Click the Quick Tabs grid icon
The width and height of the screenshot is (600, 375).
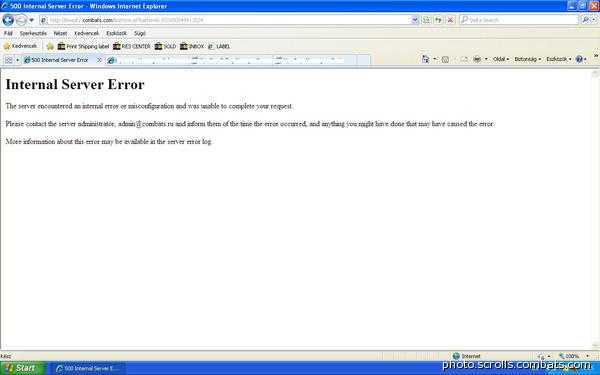point(8,60)
